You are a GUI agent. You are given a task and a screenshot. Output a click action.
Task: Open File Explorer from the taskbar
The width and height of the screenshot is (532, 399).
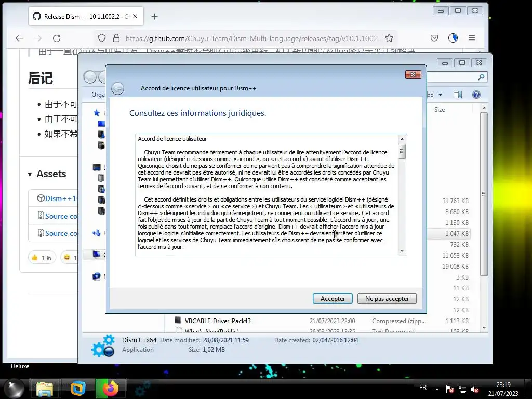click(x=45, y=389)
